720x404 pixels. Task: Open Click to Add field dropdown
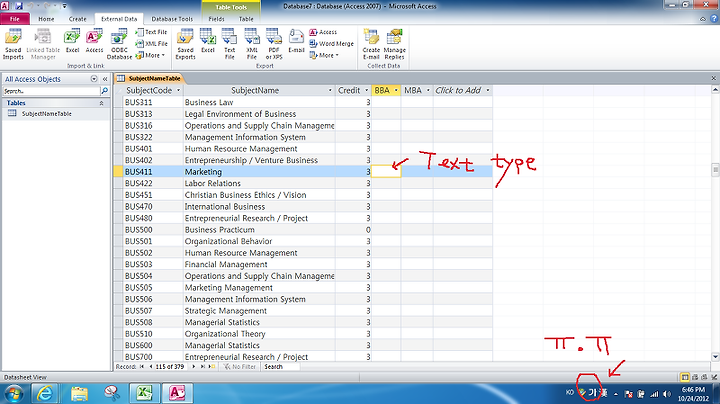[488, 90]
